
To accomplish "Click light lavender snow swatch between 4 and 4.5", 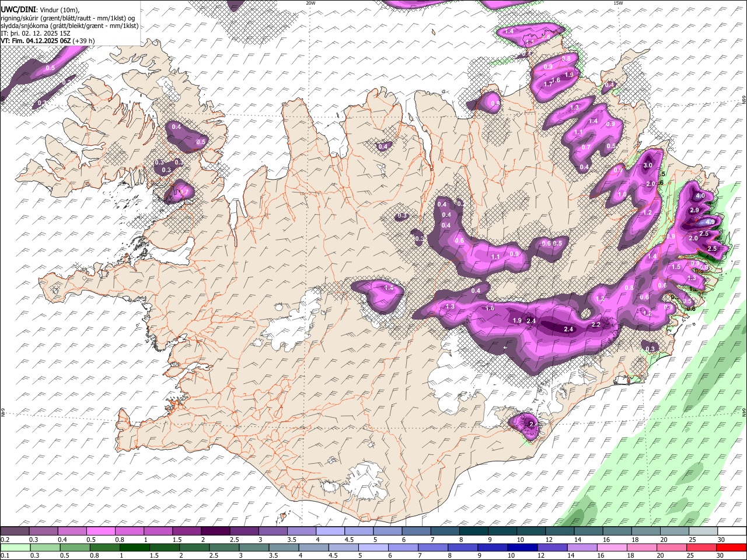I will click(x=330, y=531).
